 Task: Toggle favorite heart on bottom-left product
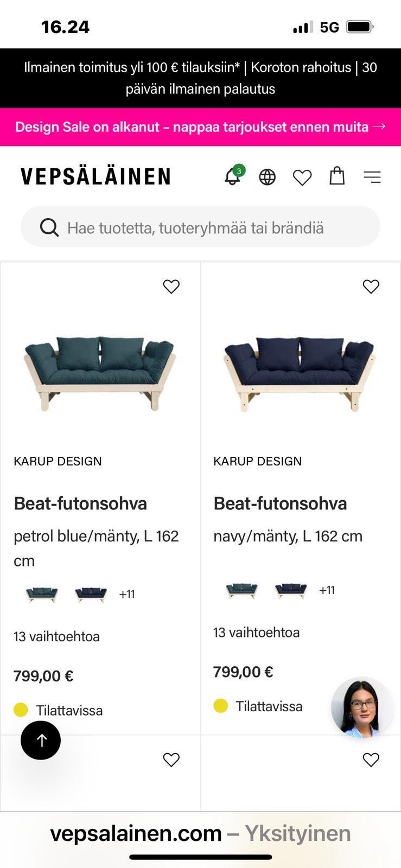(x=171, y=760)
